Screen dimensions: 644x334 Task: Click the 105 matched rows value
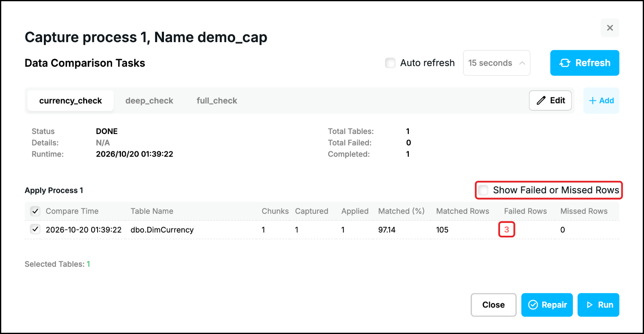(x=442, y=230)
